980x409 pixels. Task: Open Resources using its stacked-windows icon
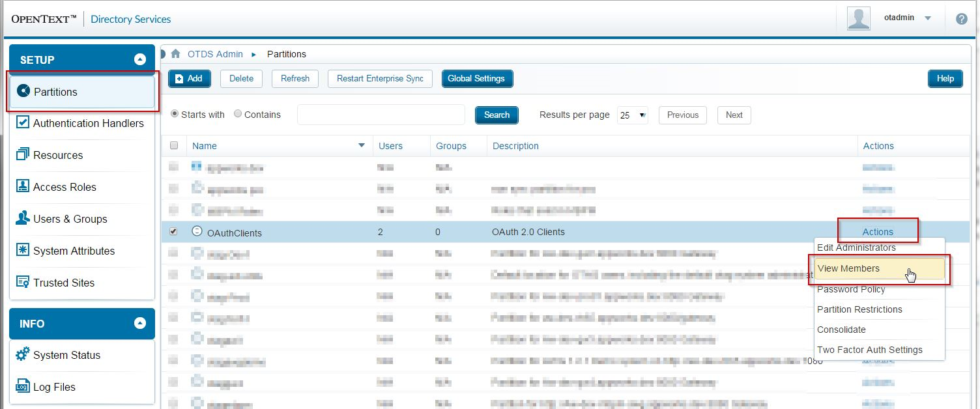23,154
